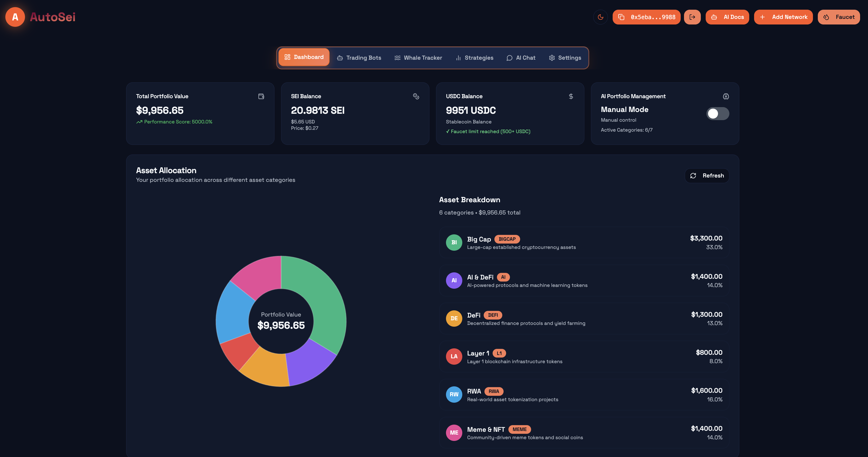Click the AutoSei logo icon
This screenshot has width=868, height=457.
tap(15, 17)
